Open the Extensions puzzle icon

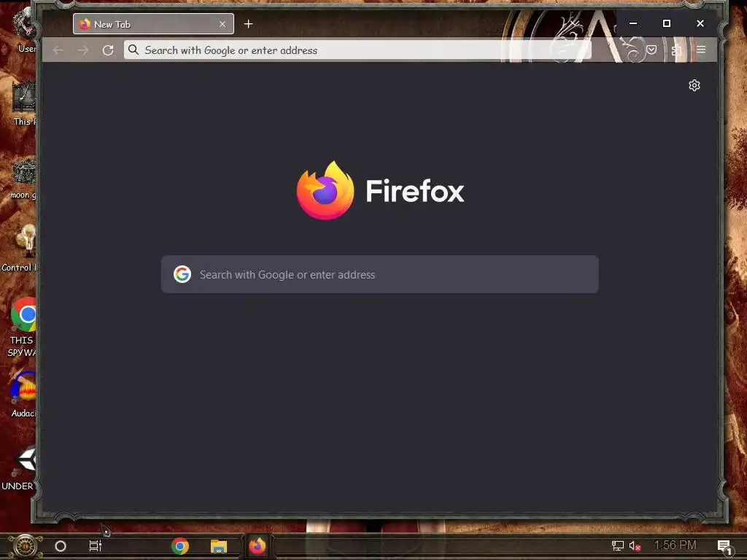click(x=676, y=50)
